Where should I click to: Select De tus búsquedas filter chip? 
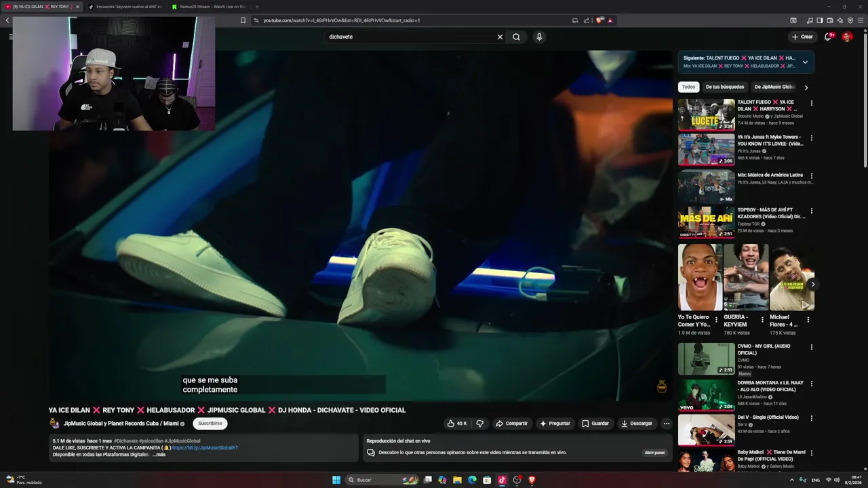[725, 87]
